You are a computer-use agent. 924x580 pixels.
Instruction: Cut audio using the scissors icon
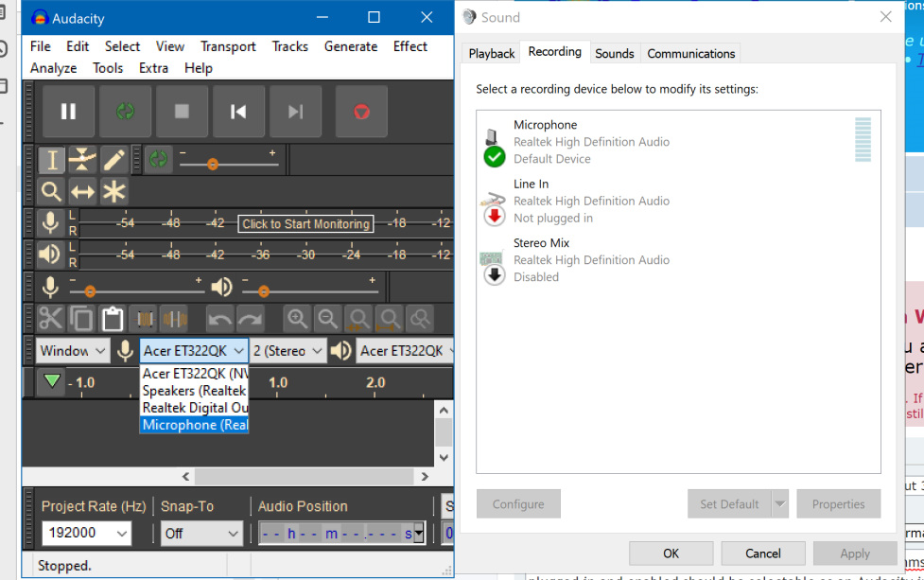50,319
